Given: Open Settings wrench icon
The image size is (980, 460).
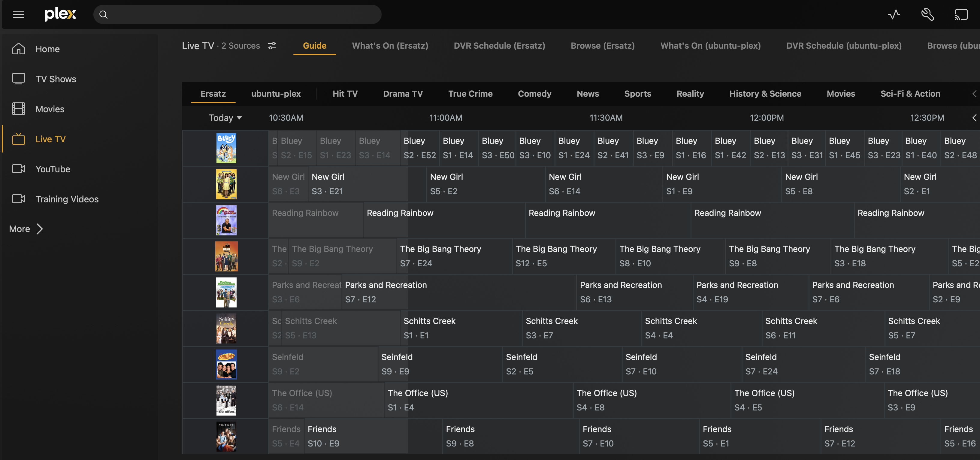Looking at the screenshot, I should [927, 14].
